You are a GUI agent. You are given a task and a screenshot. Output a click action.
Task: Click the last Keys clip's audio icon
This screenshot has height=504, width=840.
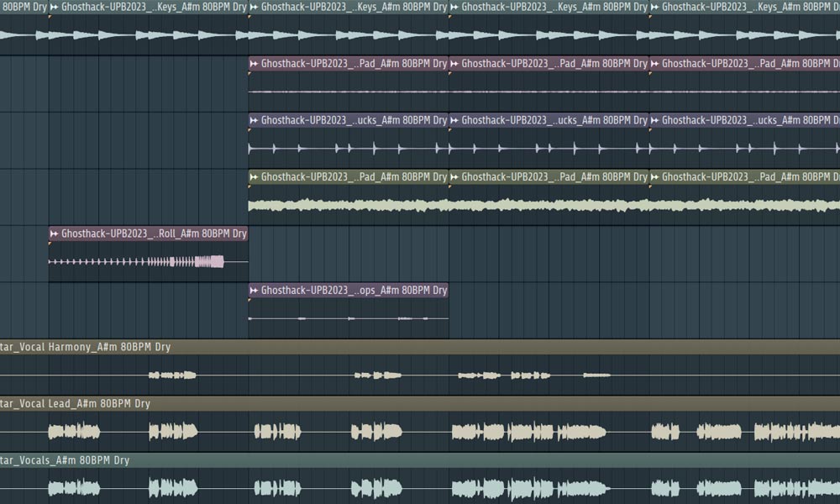pyautogui.click(x=654, y=7)
